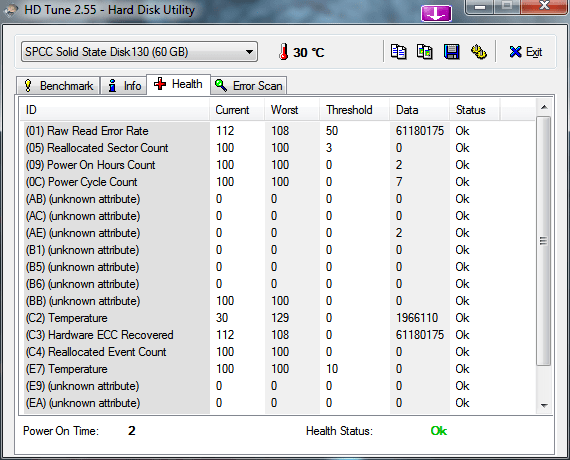The image size is (570, 460).
Task: Select the Health tab
Action: [x=178, y=84]
